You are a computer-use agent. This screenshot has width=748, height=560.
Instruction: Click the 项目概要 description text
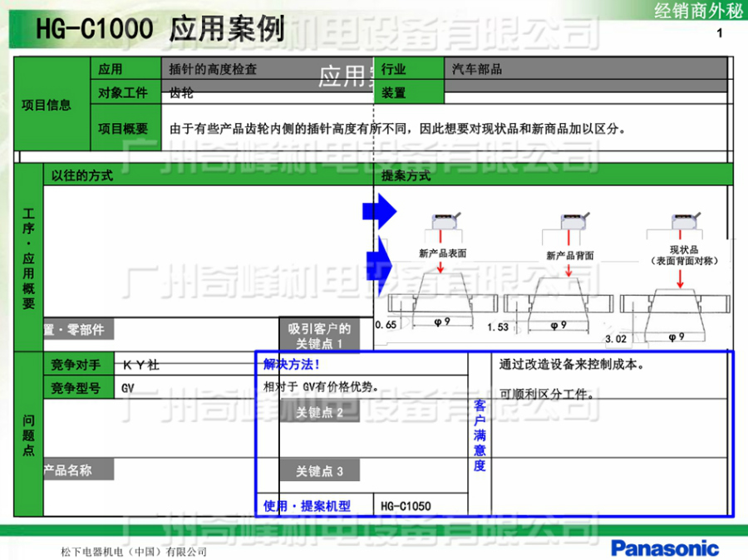pyautogui.click(x=397, y=129)
